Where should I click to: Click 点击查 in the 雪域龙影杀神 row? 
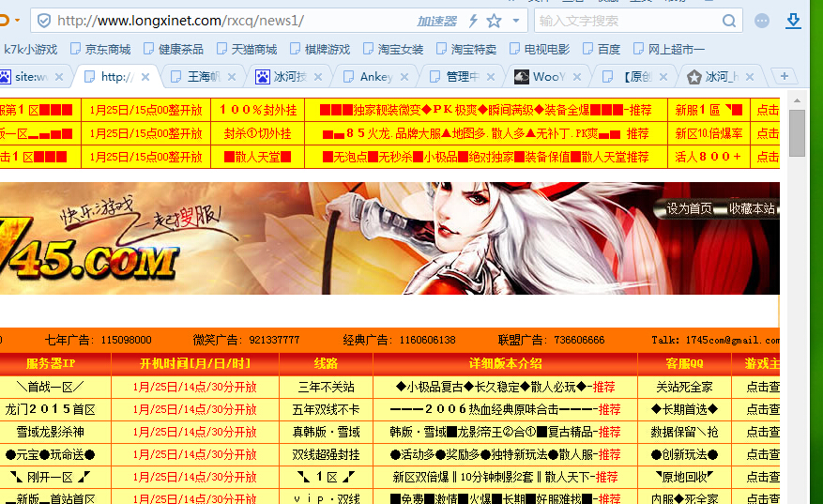pos(763,432)
